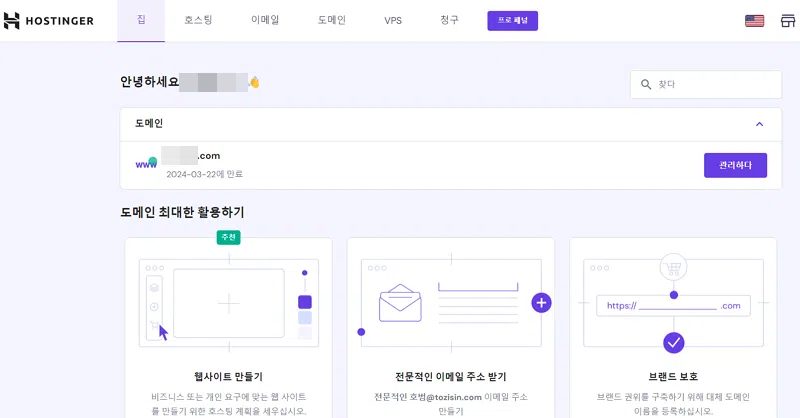
Task: Click the envelope email illustration
Action: [x=400, y=303]
